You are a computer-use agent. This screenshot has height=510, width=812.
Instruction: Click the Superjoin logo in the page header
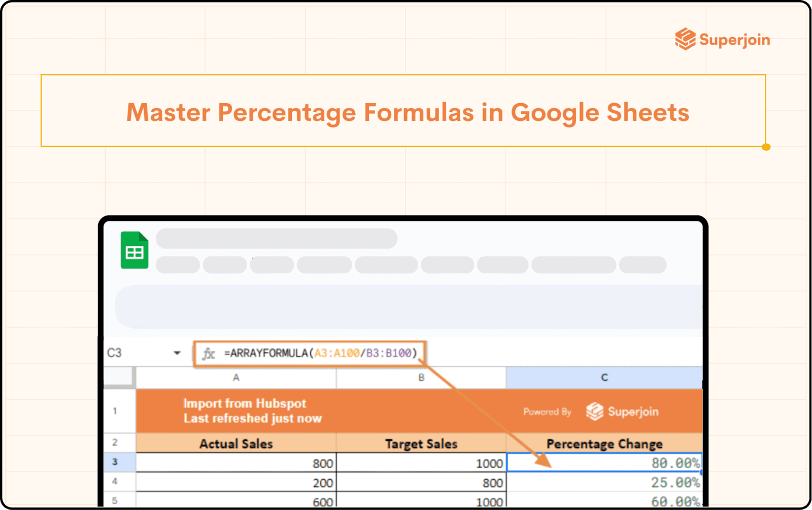[x=722, y=39]
